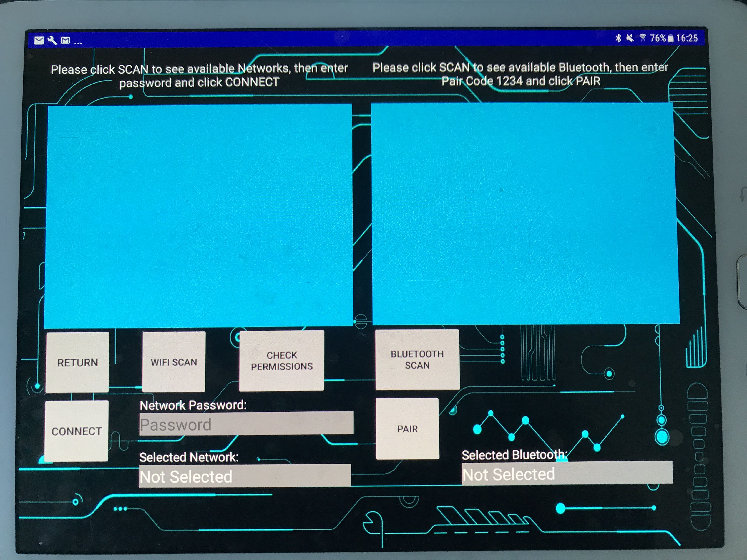
Task: Click the 'Selected Bluetooth:' label
Action: [515, 455]
